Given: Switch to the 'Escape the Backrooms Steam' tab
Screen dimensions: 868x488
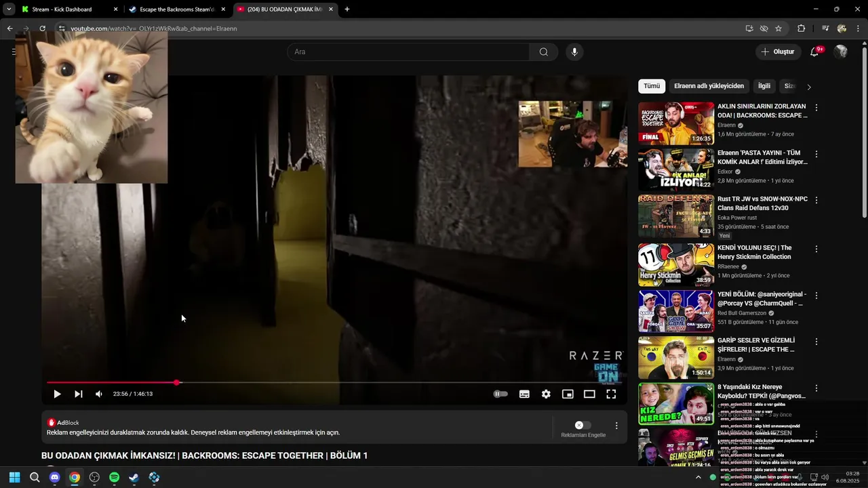Looking at the screenshot, I should click(176, 9).
